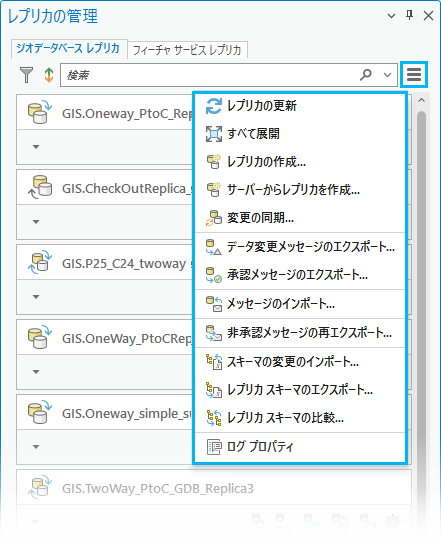Expand GIS.Oneway_PtoC_Rep details arrow
The image size is (441, 546).
[36, 147]
